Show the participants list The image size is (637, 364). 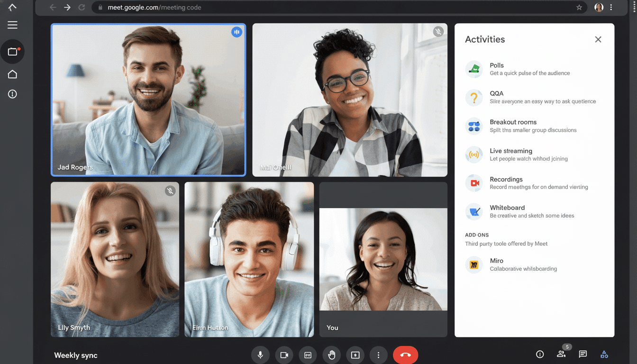[x=561, y=354]
